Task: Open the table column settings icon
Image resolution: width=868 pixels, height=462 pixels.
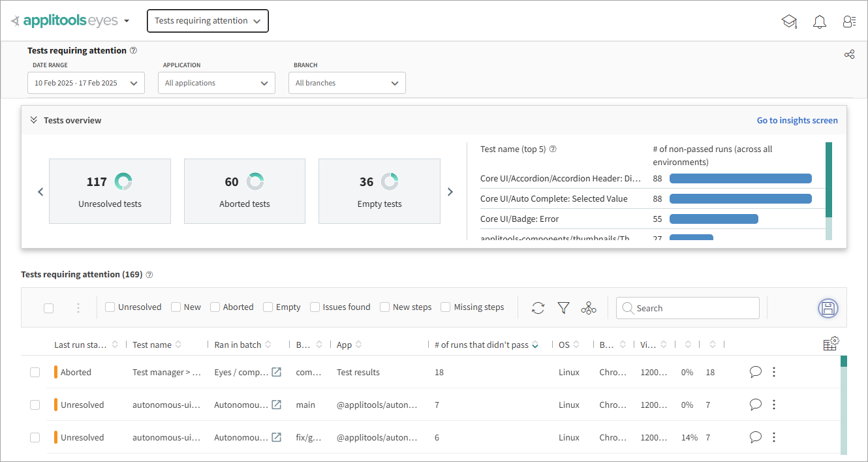Action: tap(830, 344)
